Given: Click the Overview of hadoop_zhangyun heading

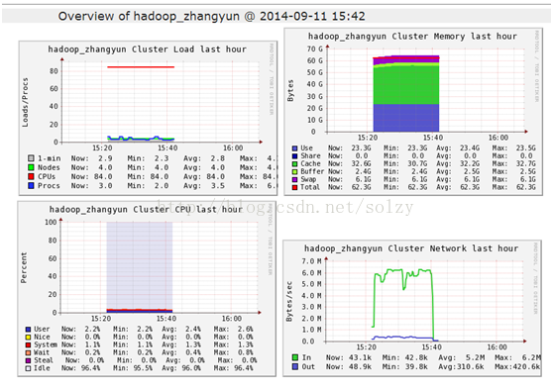Looking at the screenshot, I should (211, 16).
